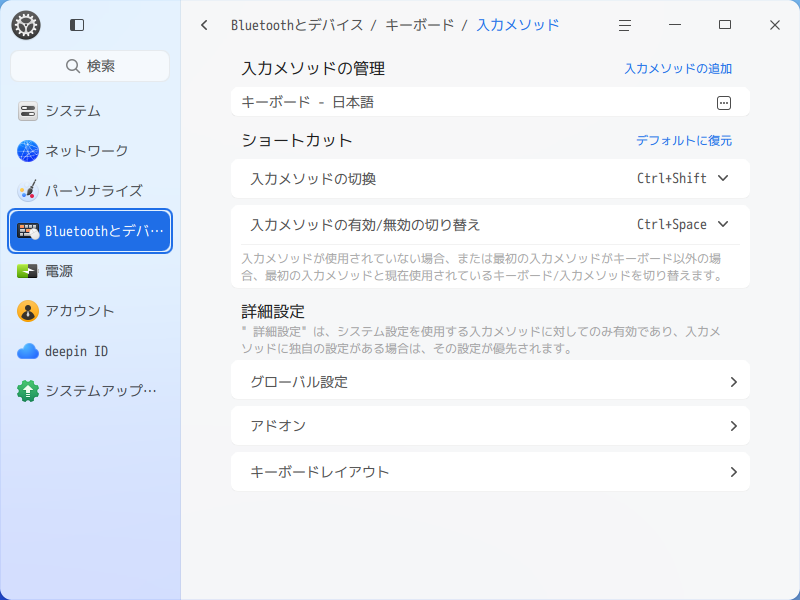
Task: Click the 検索 search field
Action: (90, 66)
